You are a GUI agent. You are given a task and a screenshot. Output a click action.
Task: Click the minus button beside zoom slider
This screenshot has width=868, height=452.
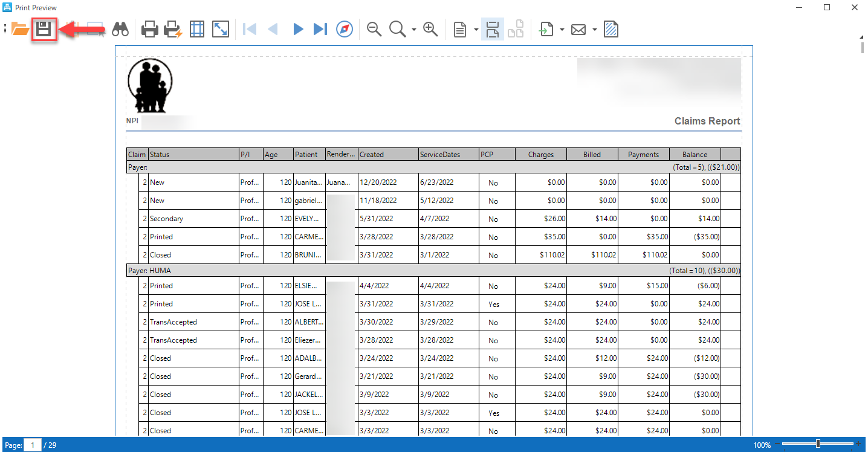[779, 444]
